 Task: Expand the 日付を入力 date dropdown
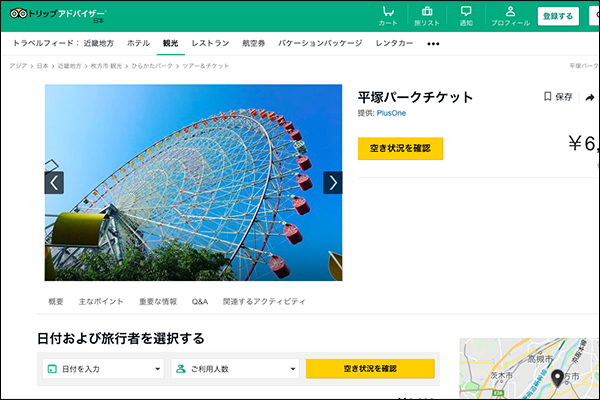tap(102, 369)
